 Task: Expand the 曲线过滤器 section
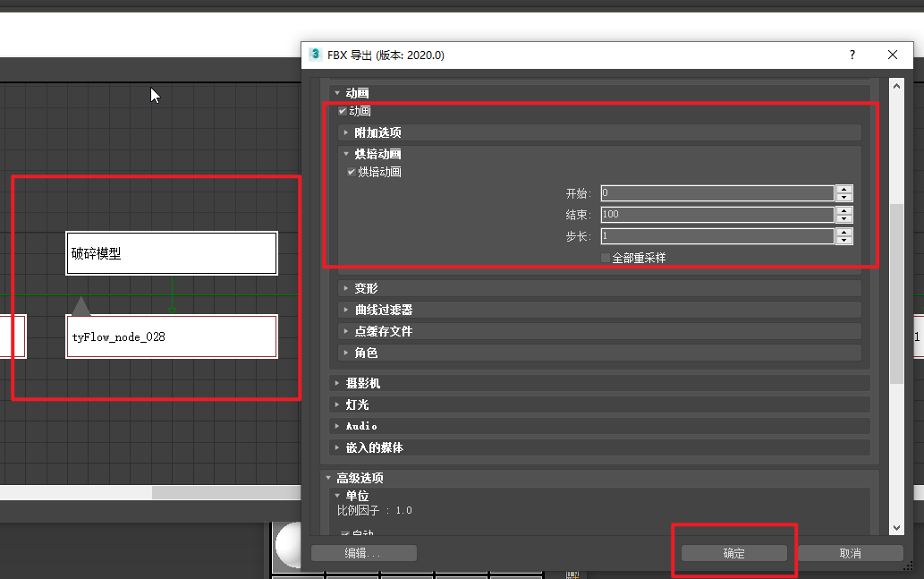click(x=600, y=310)
